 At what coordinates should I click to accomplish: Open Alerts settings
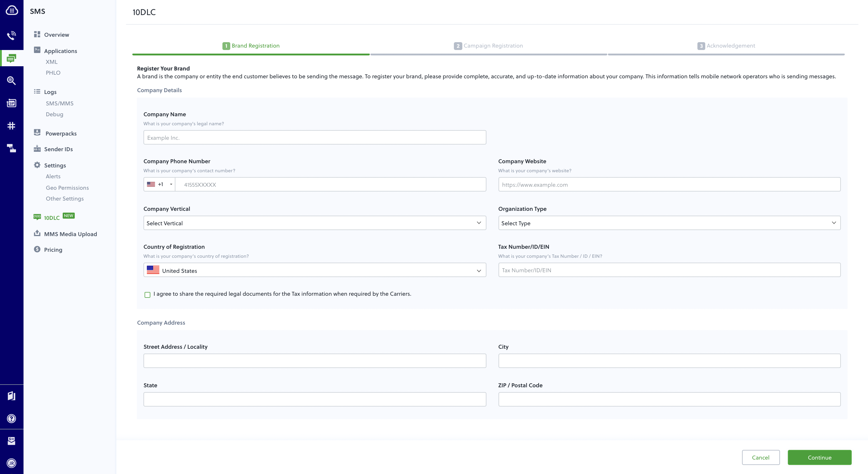pyautogui.click(x=53, y=176)
